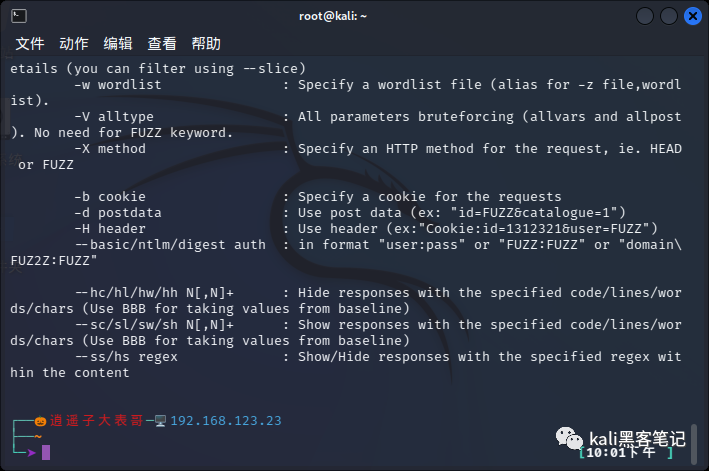Image resolution: width=709 pixels, height=471 pixels.
Task: Click the WeChat logo watermark
Action: tap(569, 439)
